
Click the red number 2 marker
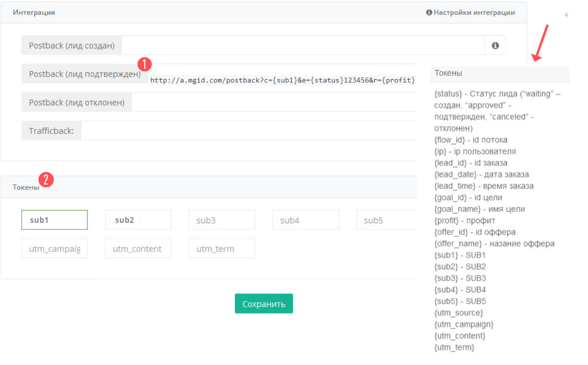pos(46,179)
